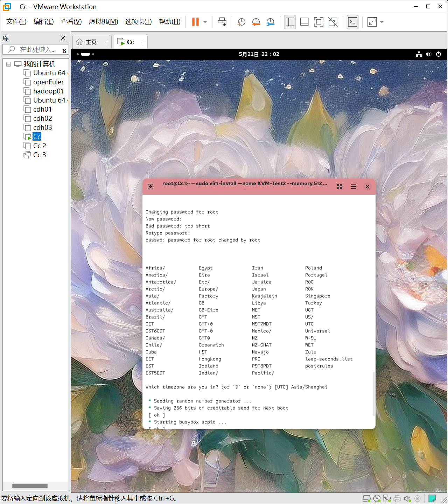The height and width of the screenshot is (504, 448).
Task: Click the USB device status icon
Action: [418, 498]
